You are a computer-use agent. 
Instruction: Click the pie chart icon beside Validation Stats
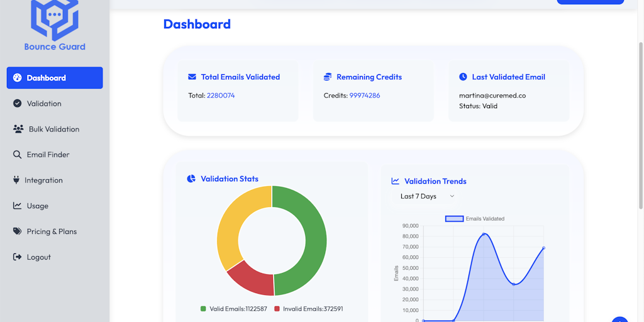click(x=191, y=179)
